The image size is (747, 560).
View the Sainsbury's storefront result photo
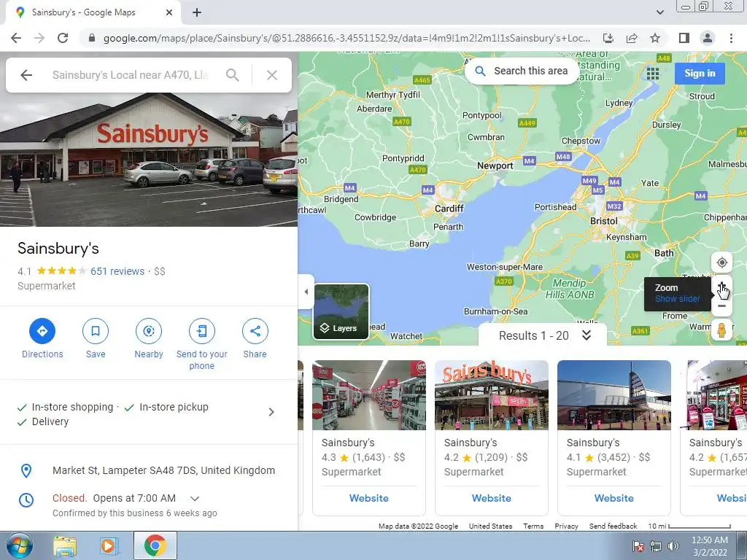click(492, 395)
